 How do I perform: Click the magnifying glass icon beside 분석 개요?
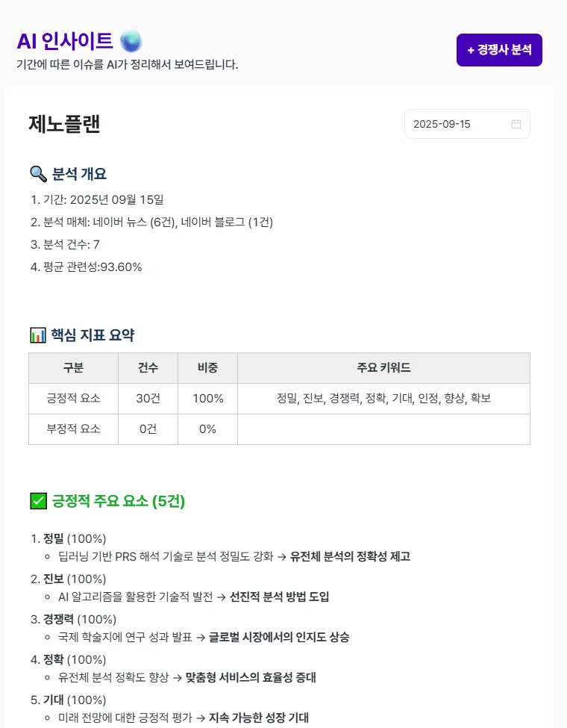38,174
